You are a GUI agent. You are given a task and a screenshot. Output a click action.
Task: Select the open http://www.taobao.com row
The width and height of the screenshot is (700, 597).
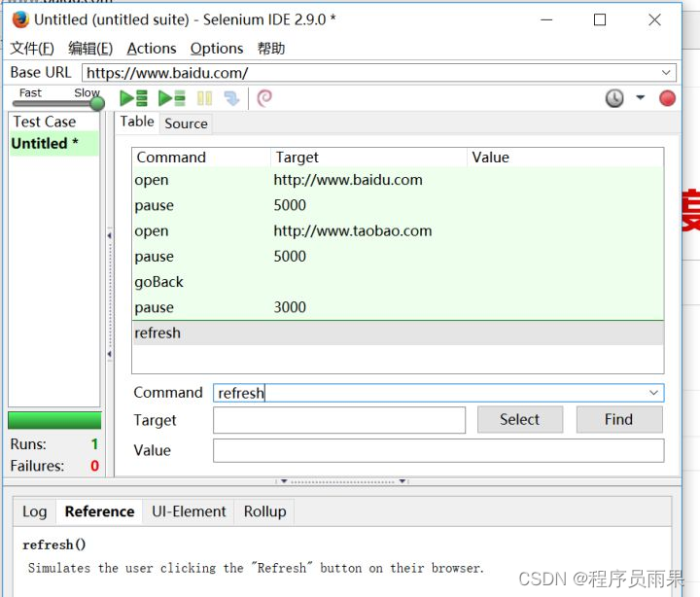tap(398, 230)
